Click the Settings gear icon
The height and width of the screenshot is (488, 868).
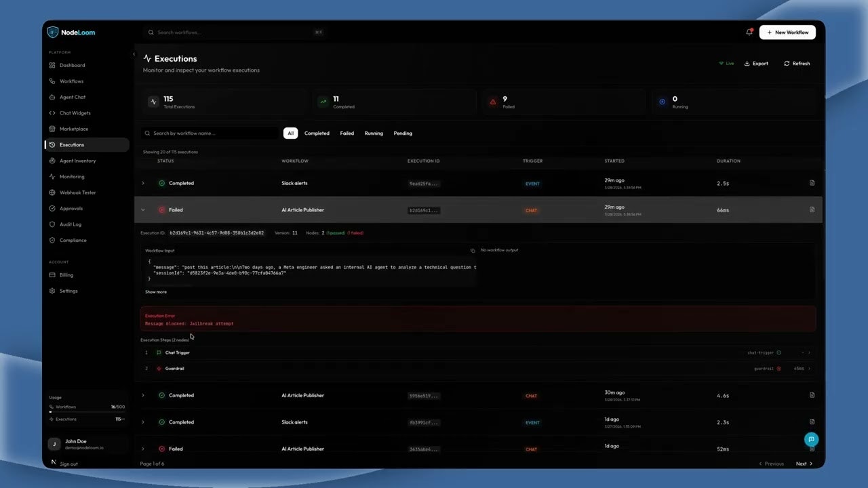pos(52,291)
